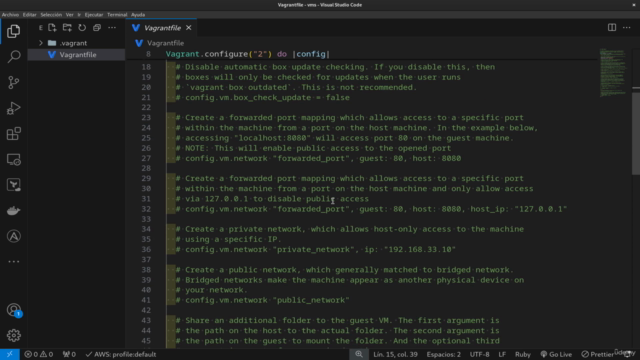Image resolution: width=640 pixels, height=360 pixels.
Task: Open the Explorer view in activity bar
Action: coord(13,31)
